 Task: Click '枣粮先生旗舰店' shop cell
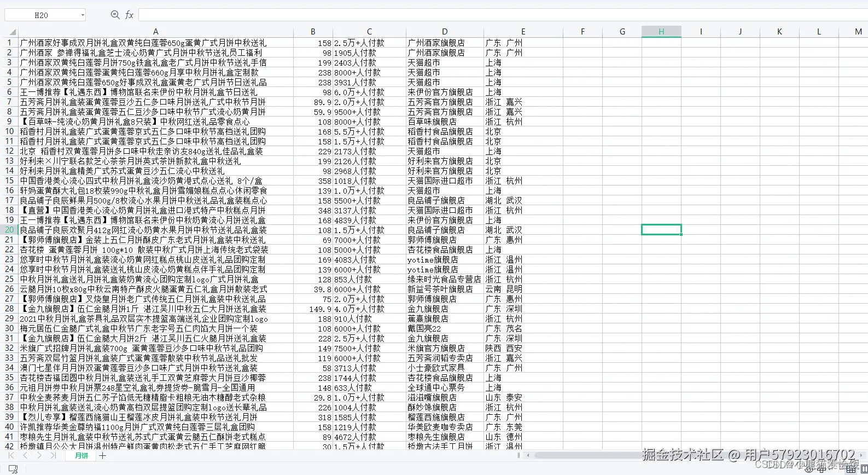click(445, 437)
